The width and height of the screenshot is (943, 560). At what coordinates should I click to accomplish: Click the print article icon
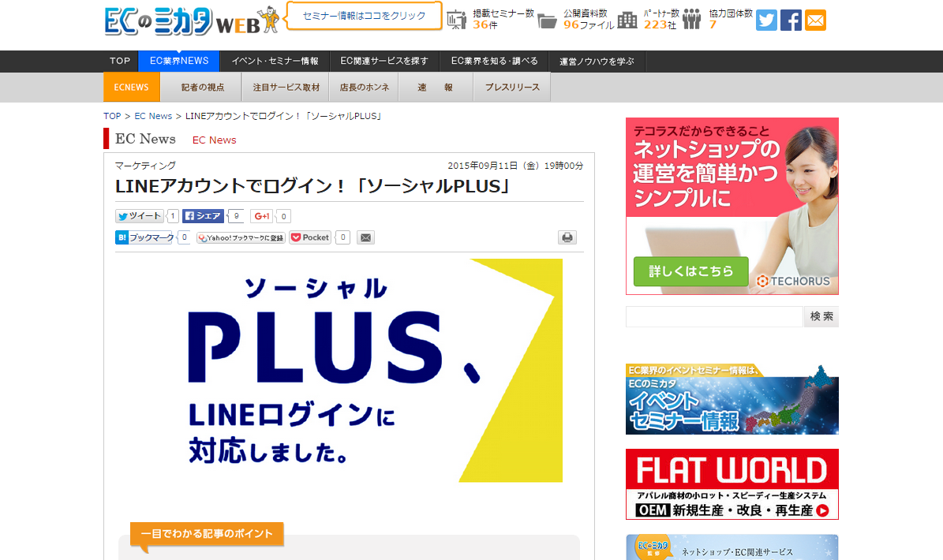(567, 237)
